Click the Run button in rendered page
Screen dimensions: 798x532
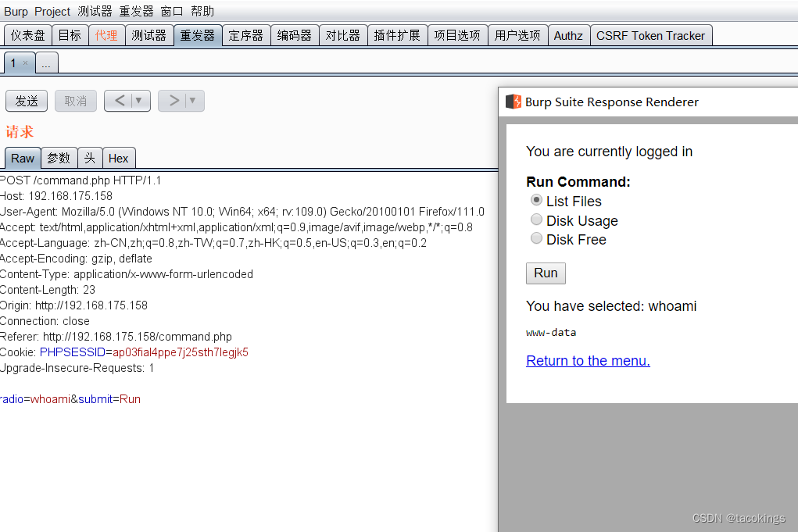coord(546,273)
